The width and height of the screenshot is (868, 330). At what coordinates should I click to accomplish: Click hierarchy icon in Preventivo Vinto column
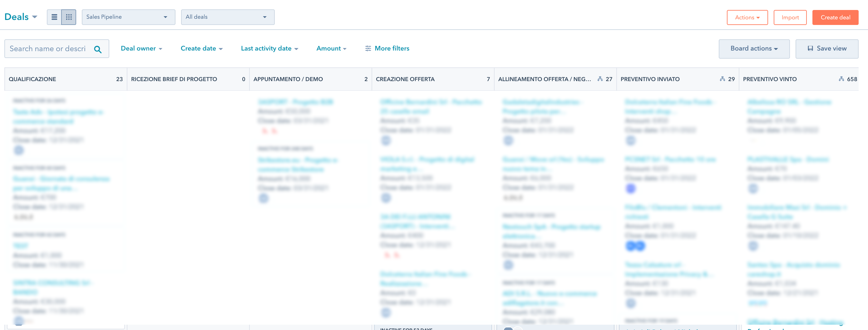(841, 79)
